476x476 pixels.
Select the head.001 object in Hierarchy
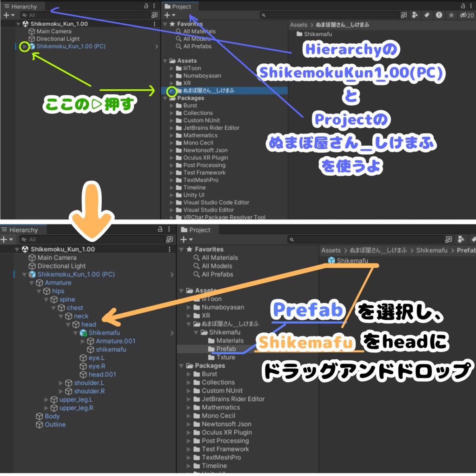coord(98,374)
